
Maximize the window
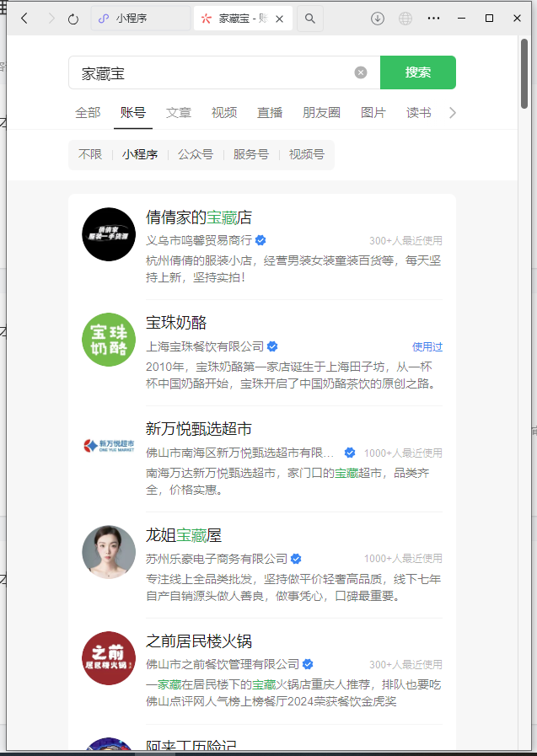coord(489,19)
